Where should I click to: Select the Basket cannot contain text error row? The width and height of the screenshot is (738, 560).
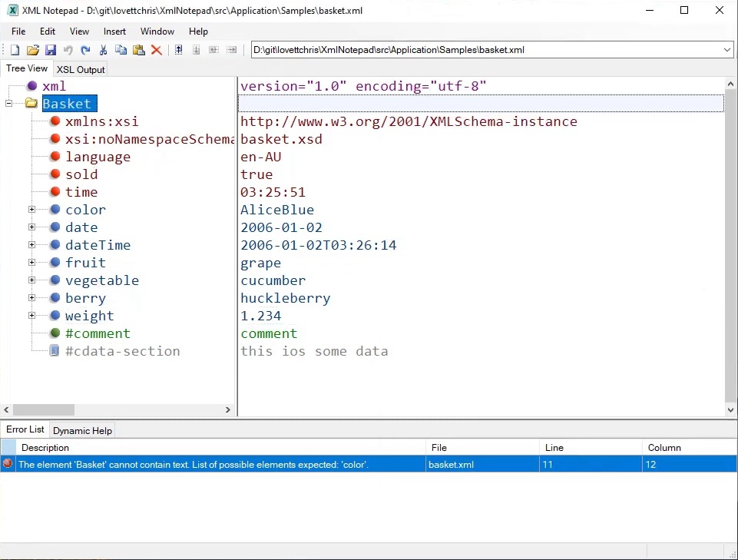coord(194,464)
